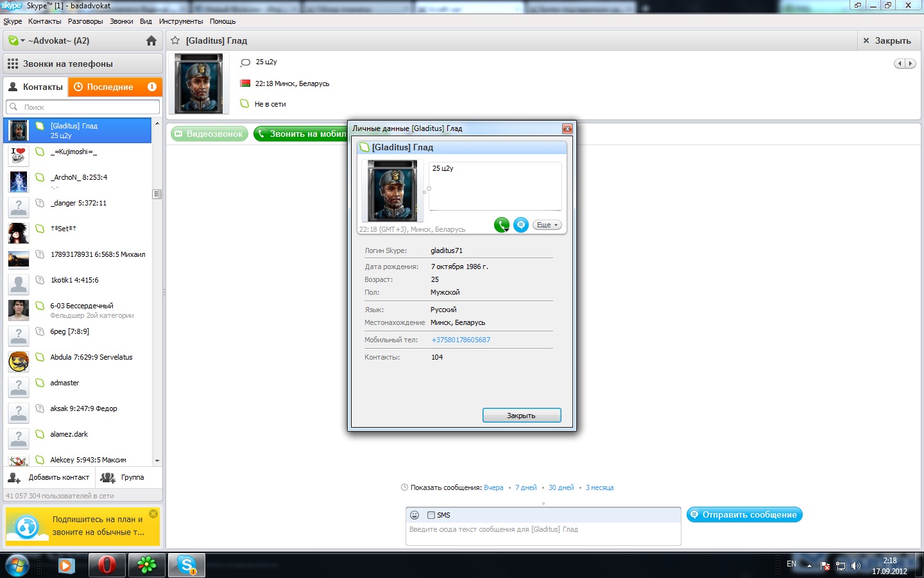Open ICQ flower icon in taskbar

[x=146, y=565]
